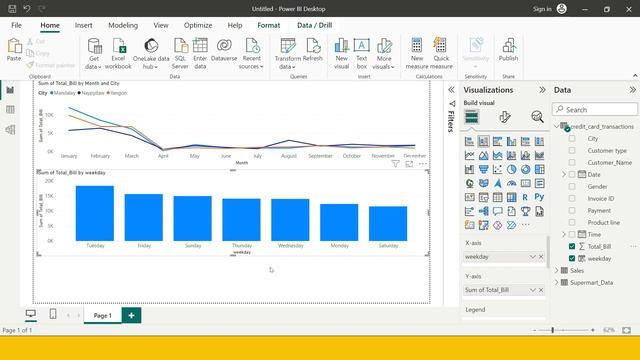640x360 pixels.
Task: Expand the Filters pane
Action: point(451,90)
